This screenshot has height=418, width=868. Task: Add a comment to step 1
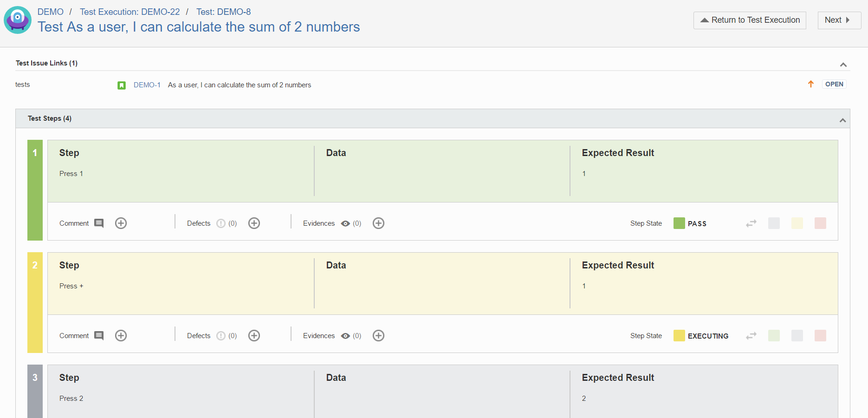pos(121,223)
